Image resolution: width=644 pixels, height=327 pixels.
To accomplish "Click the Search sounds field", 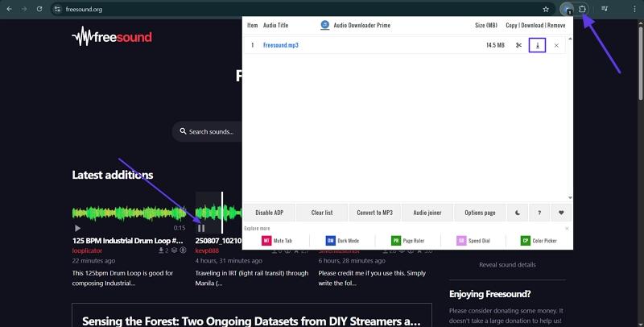I will (208, 131).
